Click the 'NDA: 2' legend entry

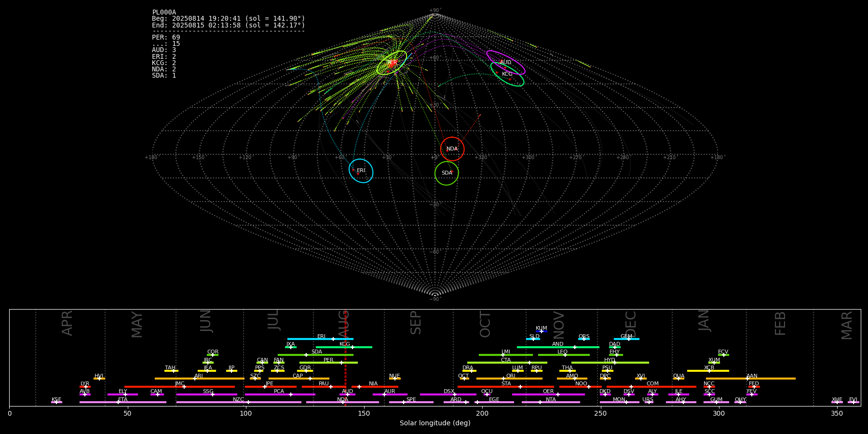[x=164, y=69]
